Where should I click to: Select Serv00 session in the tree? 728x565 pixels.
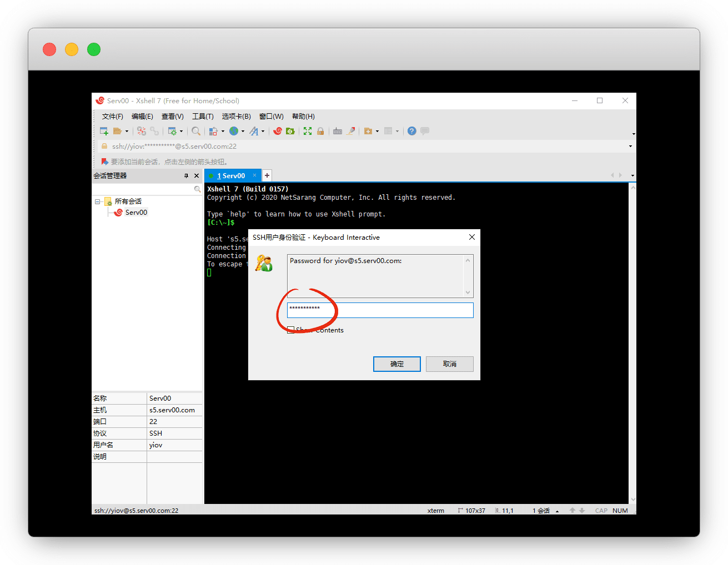coord(136,213)
